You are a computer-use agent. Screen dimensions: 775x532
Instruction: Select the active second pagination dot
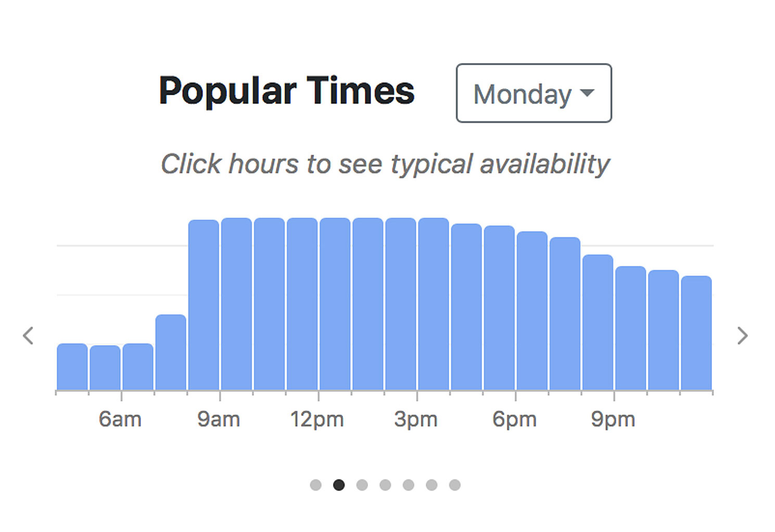(x=339, y=485)
